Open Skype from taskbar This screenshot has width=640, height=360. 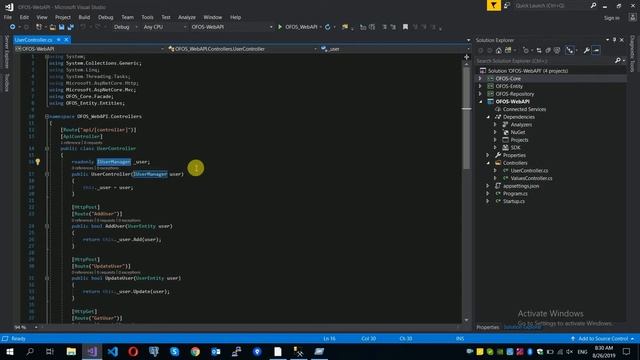pos(174,351)
